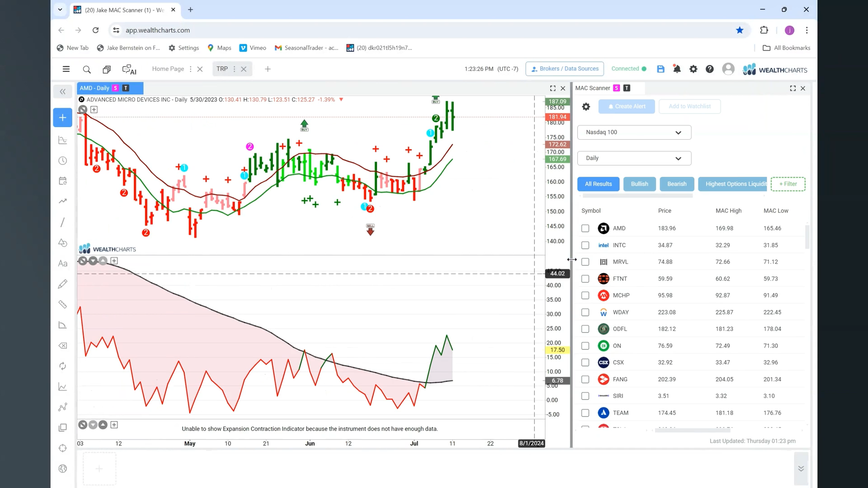Open Chrome tab search dropdown arrow

click(60, 9)
